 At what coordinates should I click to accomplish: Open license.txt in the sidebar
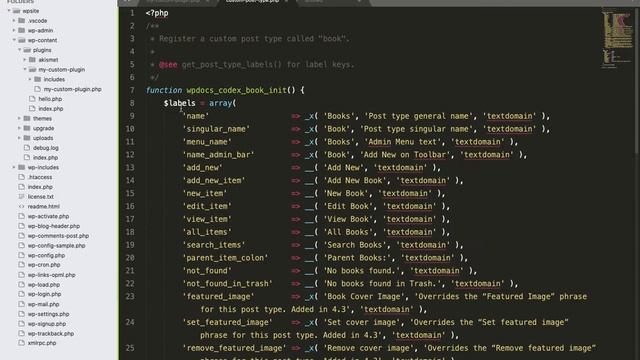(x=41, y=197)
